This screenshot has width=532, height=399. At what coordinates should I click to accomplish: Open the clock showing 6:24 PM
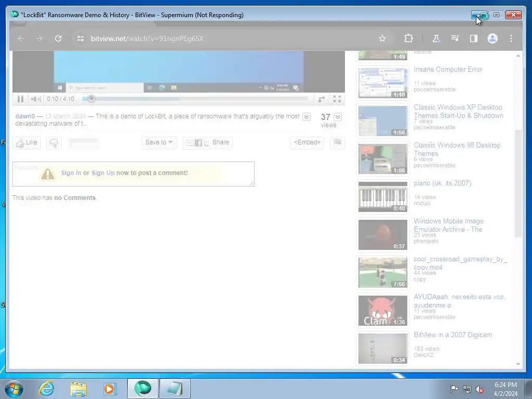(506, 389)
